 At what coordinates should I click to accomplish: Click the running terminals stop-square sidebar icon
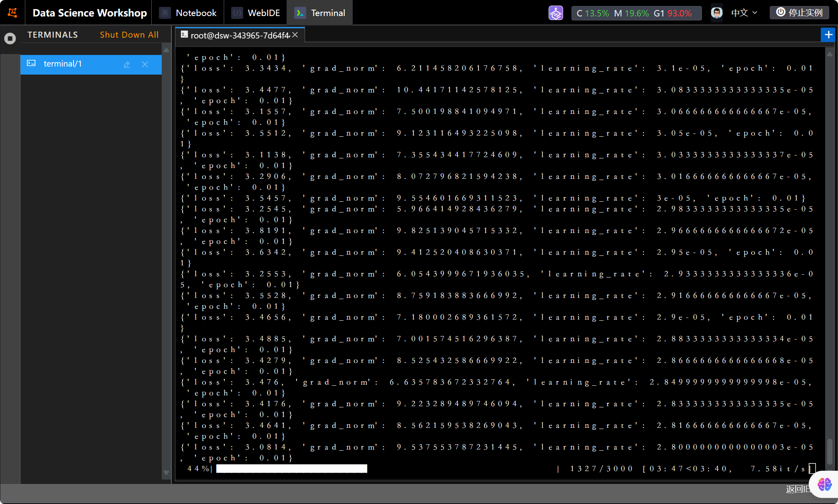tap(10, 38)
